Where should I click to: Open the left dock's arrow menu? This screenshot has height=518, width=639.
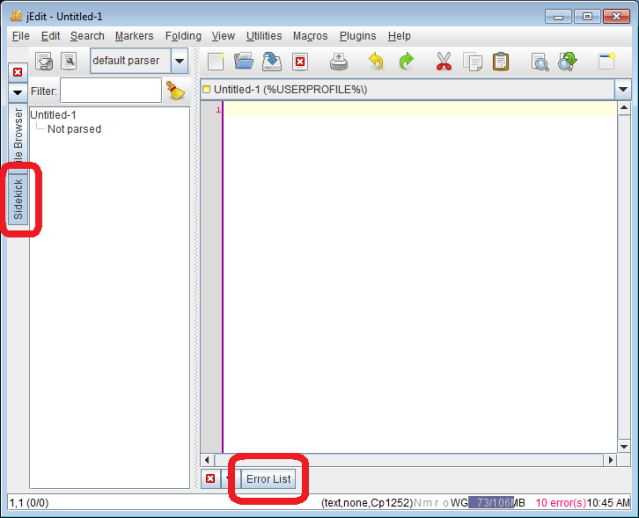(18, 93)
